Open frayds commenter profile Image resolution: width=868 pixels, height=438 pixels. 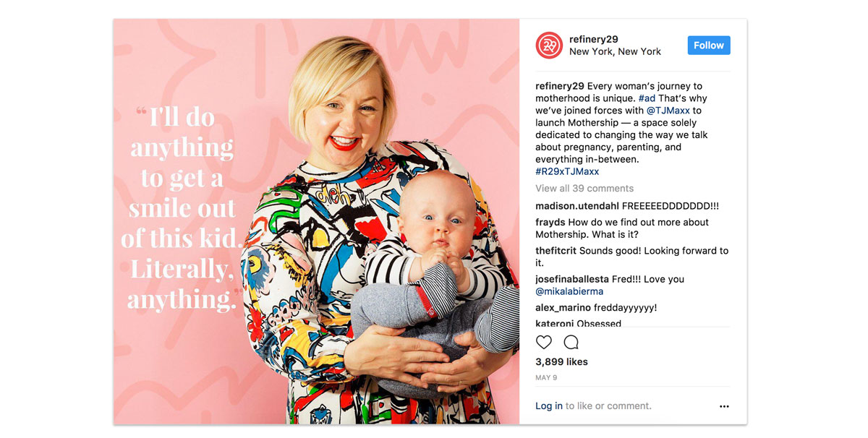tap(550, 222)
